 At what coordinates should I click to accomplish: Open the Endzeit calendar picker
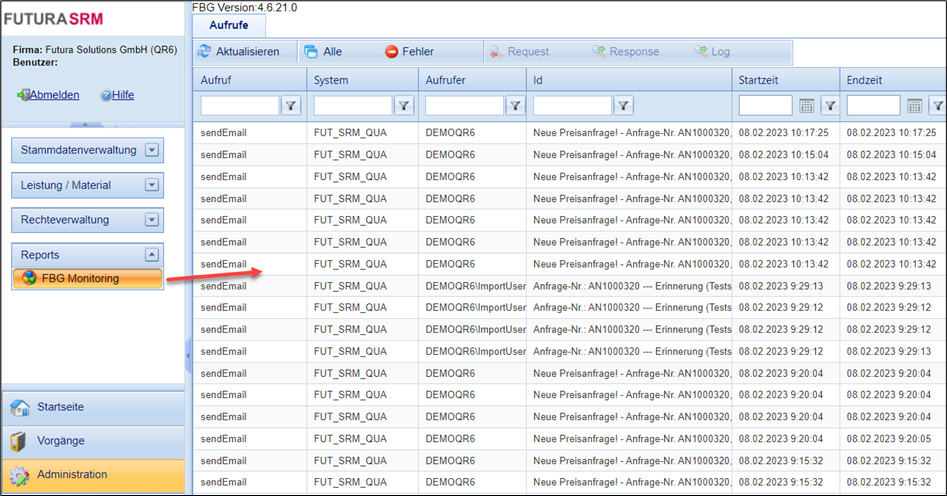pos(915,105)
